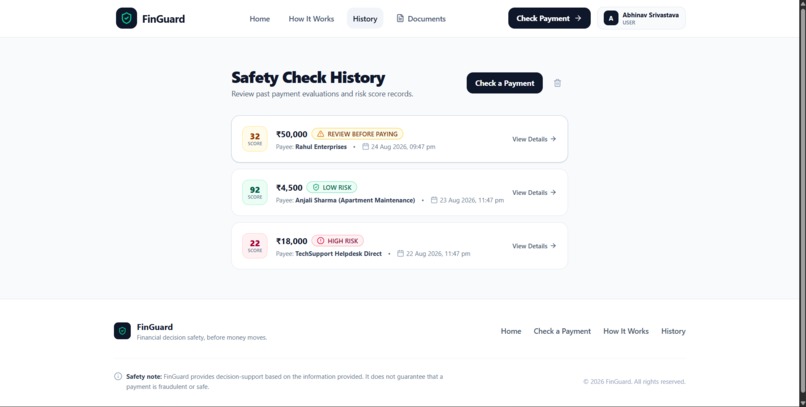Click the High Risk tag

337,241
